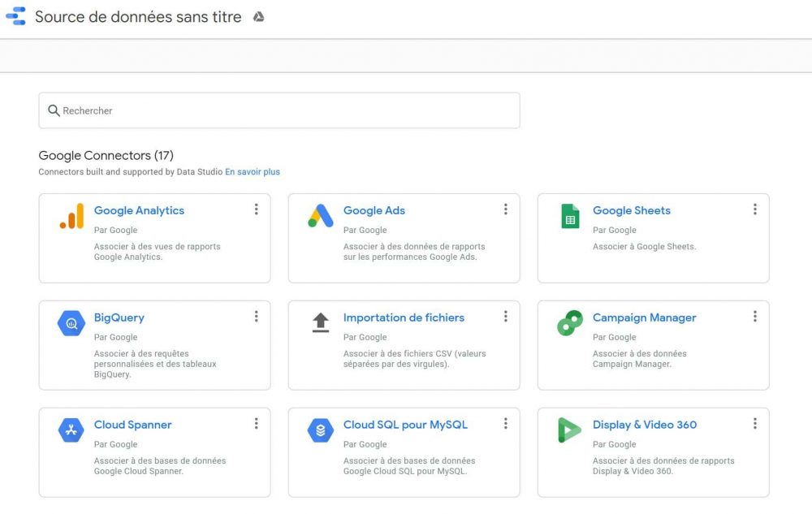Open the Cloud SQL pour MySQL icon

pyautogui.click(x=320, y=430)
